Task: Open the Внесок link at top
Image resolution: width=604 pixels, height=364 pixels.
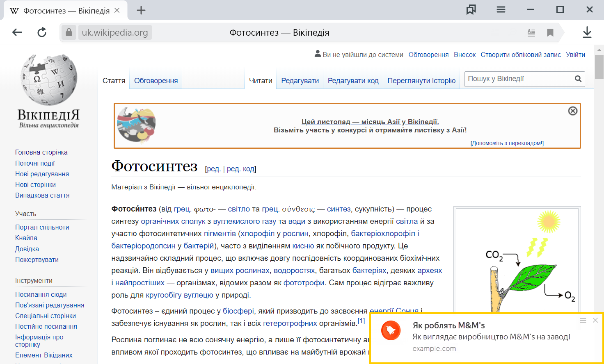Action: [x=464, y=55]
